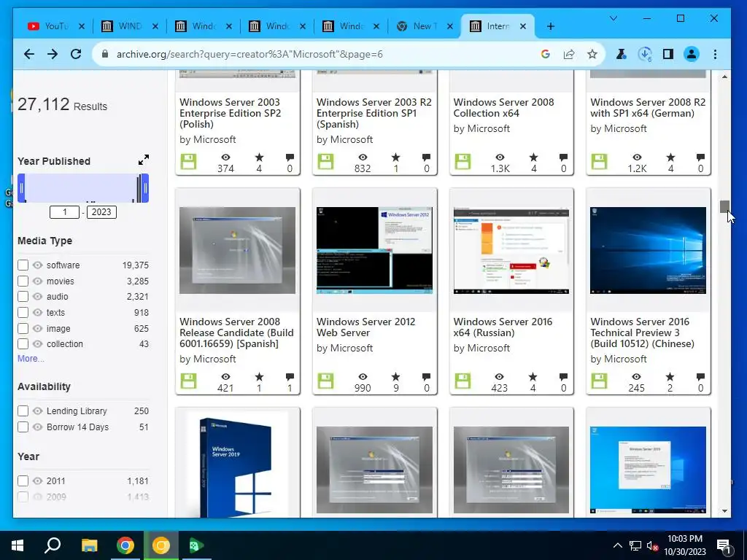This screenshot has width=747, height=560.
Task: Click the address bar URL
Action: click(249, 54)
